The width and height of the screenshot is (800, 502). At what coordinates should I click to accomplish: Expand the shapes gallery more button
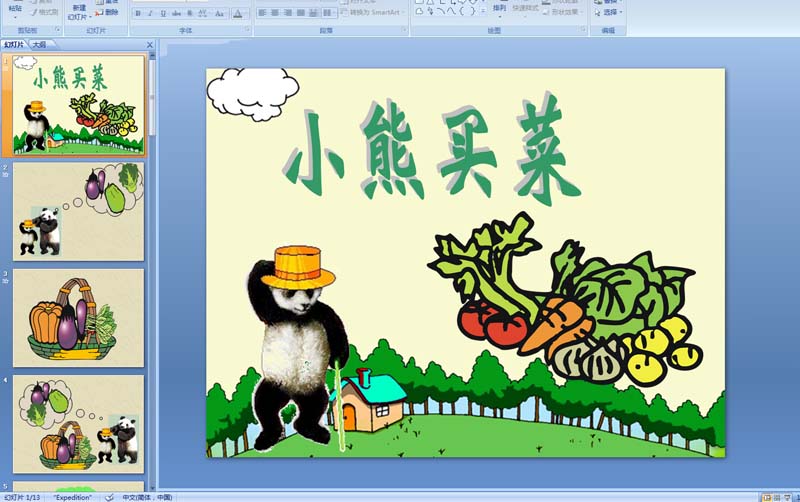(x=483, y=11)
